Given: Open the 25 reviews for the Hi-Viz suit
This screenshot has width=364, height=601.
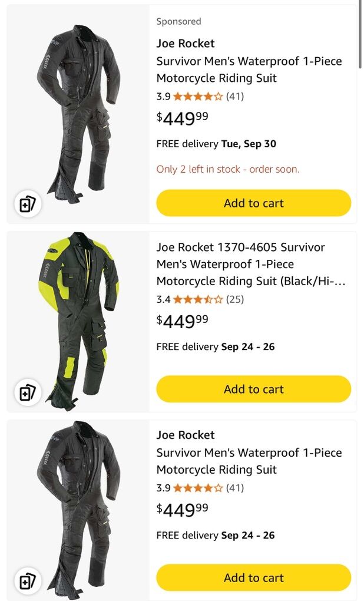Looking at the screenshot, I should point(235,299).
